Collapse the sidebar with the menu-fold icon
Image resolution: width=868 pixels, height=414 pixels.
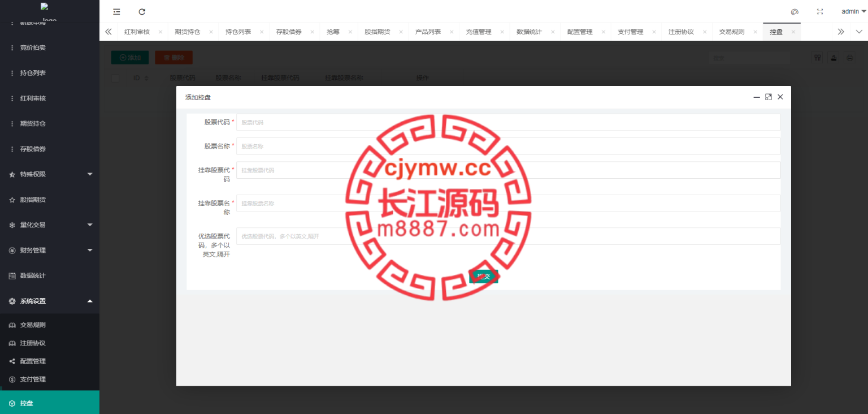pos(116,11)
